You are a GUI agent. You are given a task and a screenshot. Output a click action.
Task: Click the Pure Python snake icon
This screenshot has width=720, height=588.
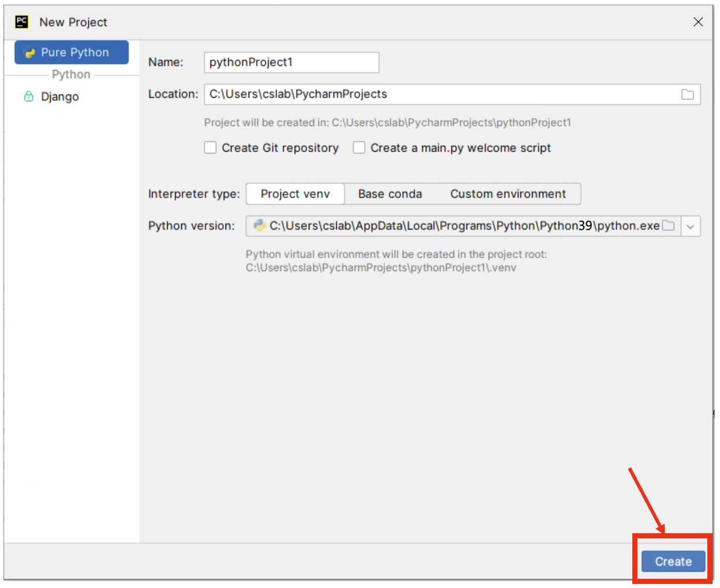tap(29, 52)
